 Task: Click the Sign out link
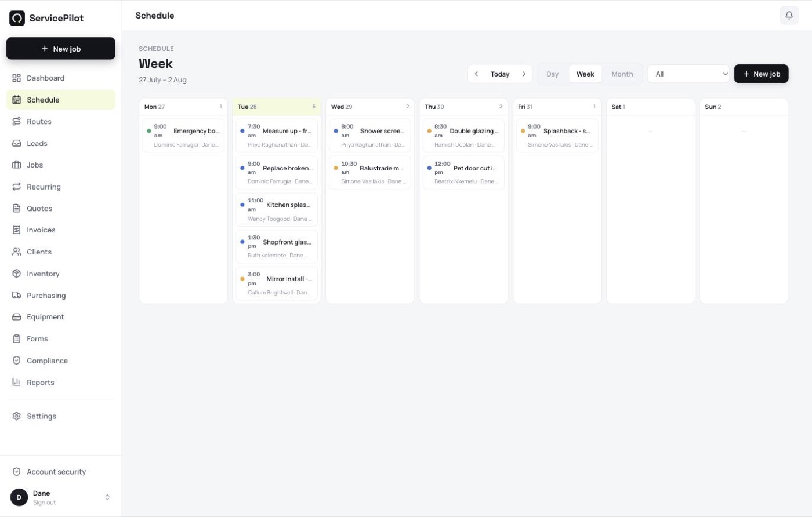pos(44,503)
